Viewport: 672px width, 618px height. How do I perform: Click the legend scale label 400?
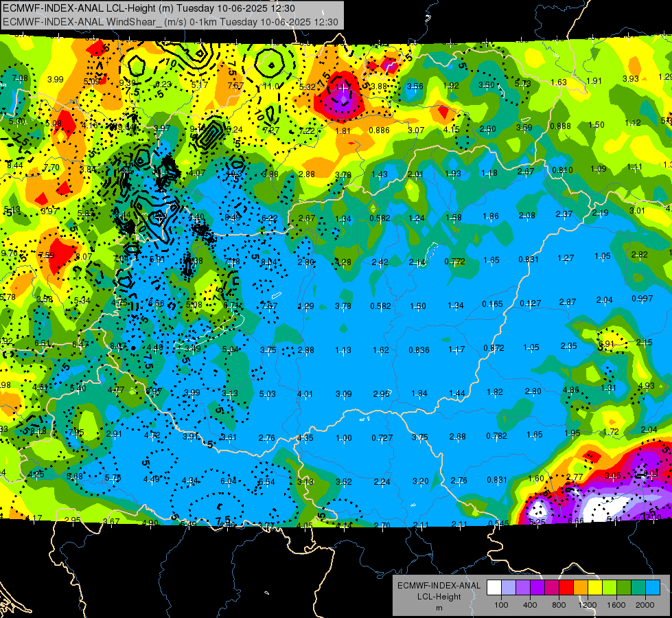coord(530,605)
